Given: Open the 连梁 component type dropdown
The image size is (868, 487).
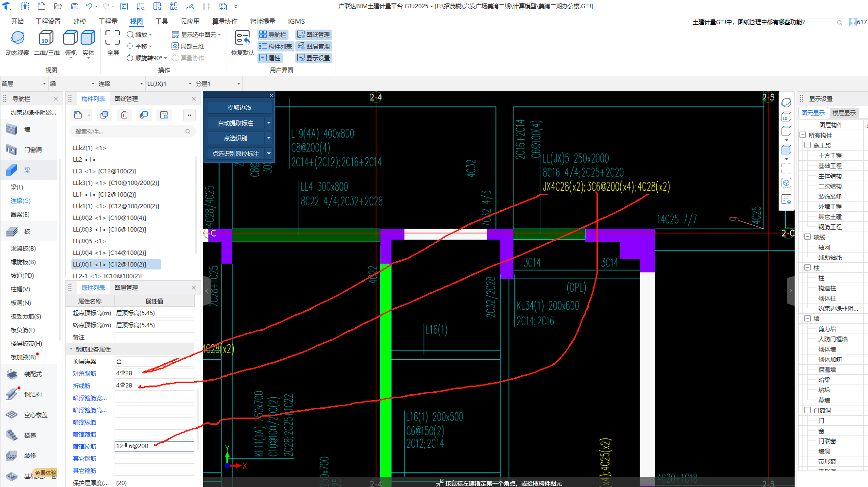Looking at the screenshot, I should [x=120, y=84].
